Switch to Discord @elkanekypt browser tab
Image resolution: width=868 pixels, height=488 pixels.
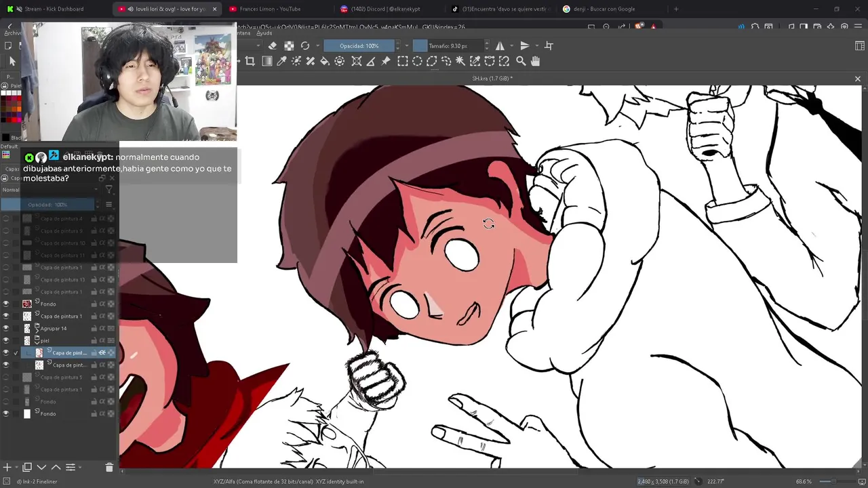click(389, 9)
